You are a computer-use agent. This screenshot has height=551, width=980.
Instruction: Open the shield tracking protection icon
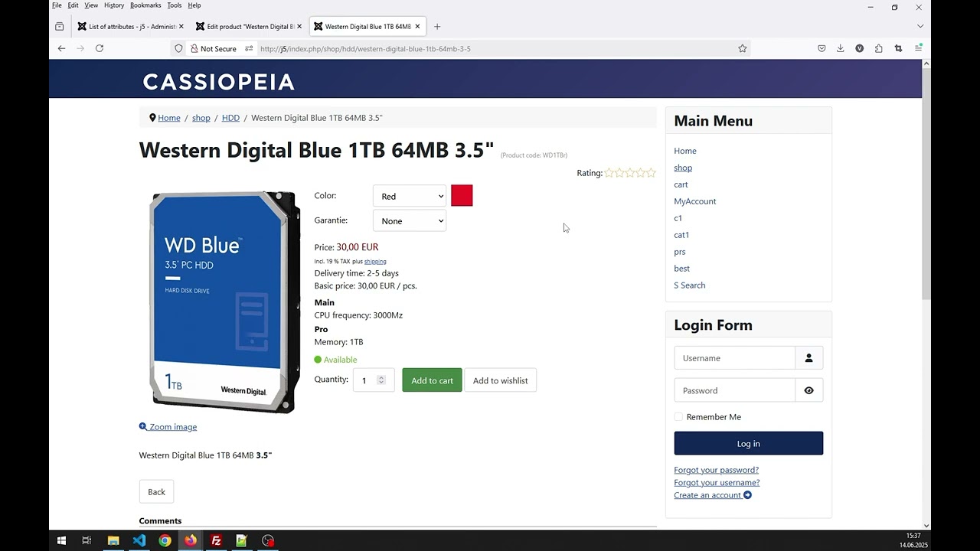[x=178, y=48]
